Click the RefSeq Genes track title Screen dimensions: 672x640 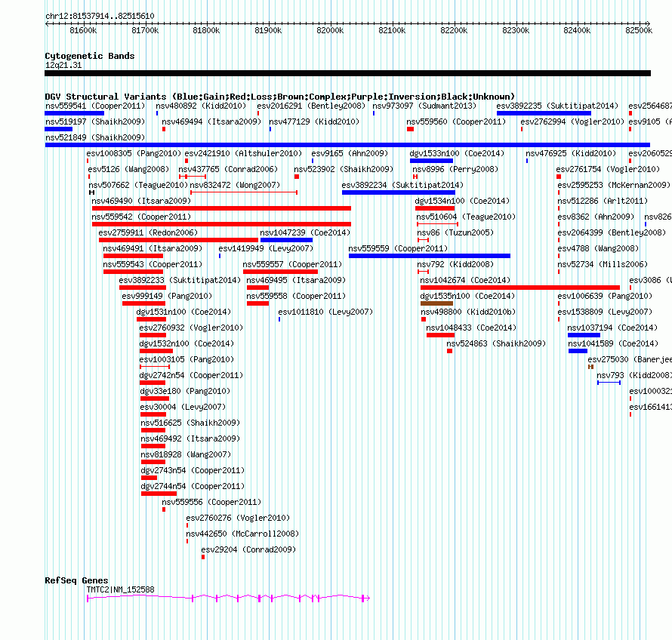76,580
